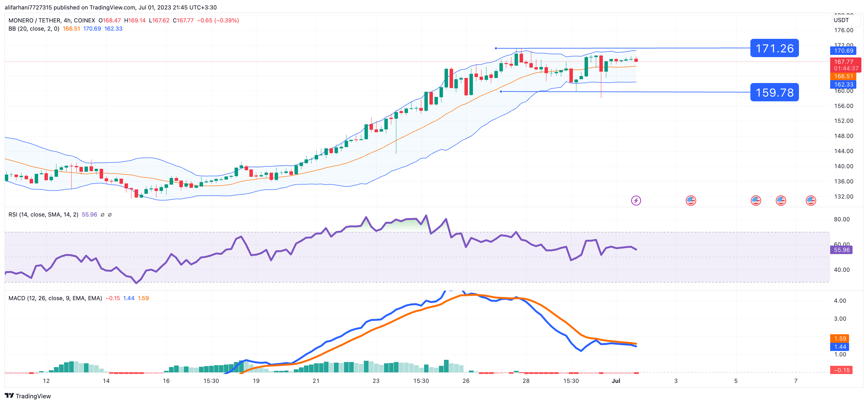Click the third US flag event icon
The height and width of the screenshot is (404, 868).
[x=780, y=201]
